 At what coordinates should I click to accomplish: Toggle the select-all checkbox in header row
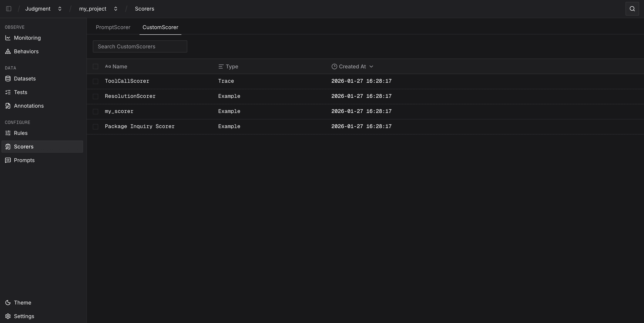coord(96,66)
